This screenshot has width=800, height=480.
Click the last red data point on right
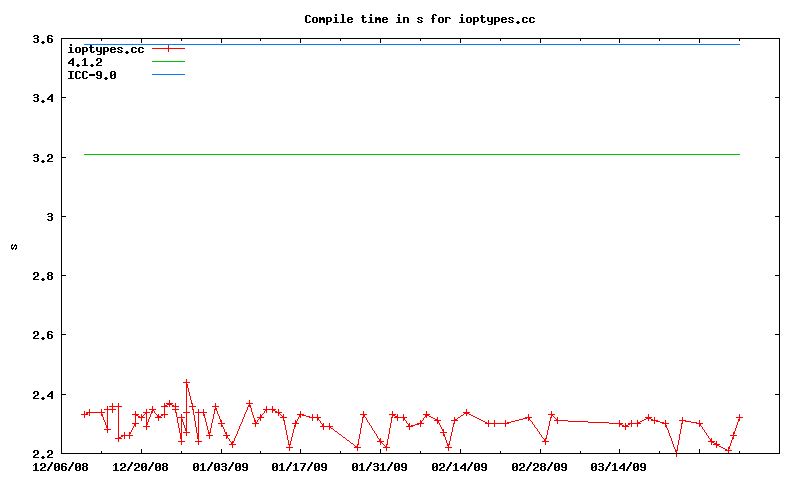click(739, 417)
